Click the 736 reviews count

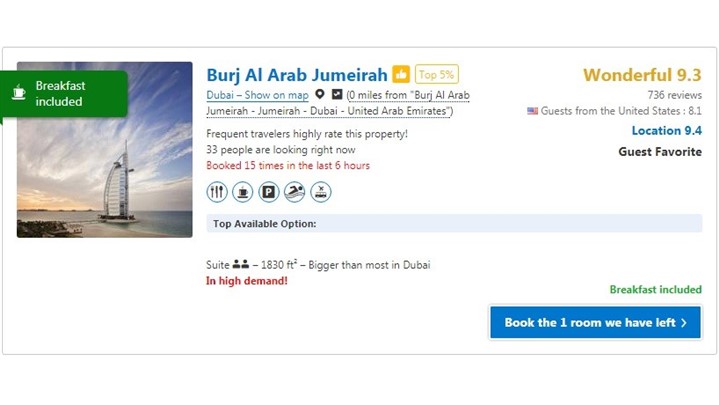coord(676,95)
